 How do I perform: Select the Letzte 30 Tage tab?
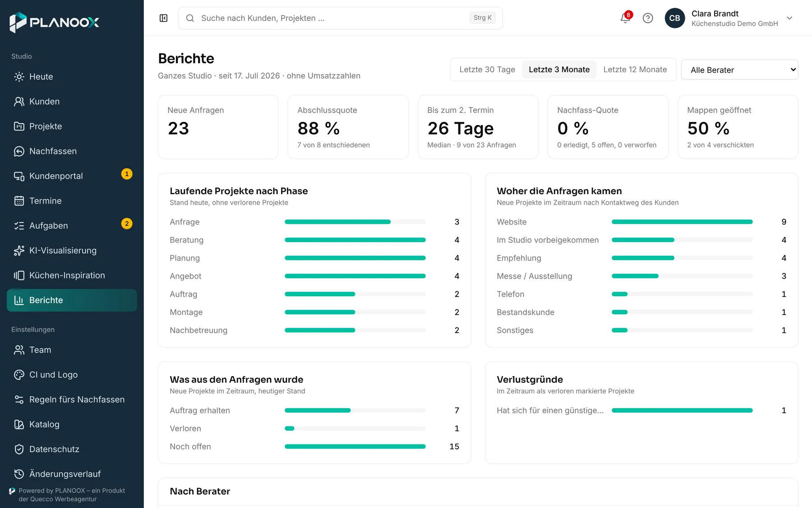(x=487, y=70)
